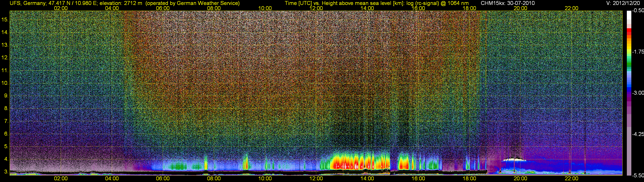Click the 5 km height axis label

click(6, 146)
